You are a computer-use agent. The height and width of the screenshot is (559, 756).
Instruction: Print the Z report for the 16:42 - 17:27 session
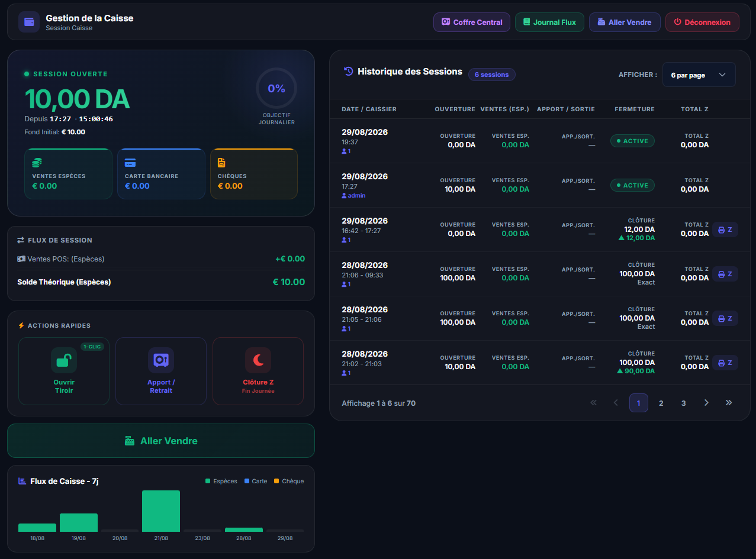pyautogui.click(x=725, y=230)
